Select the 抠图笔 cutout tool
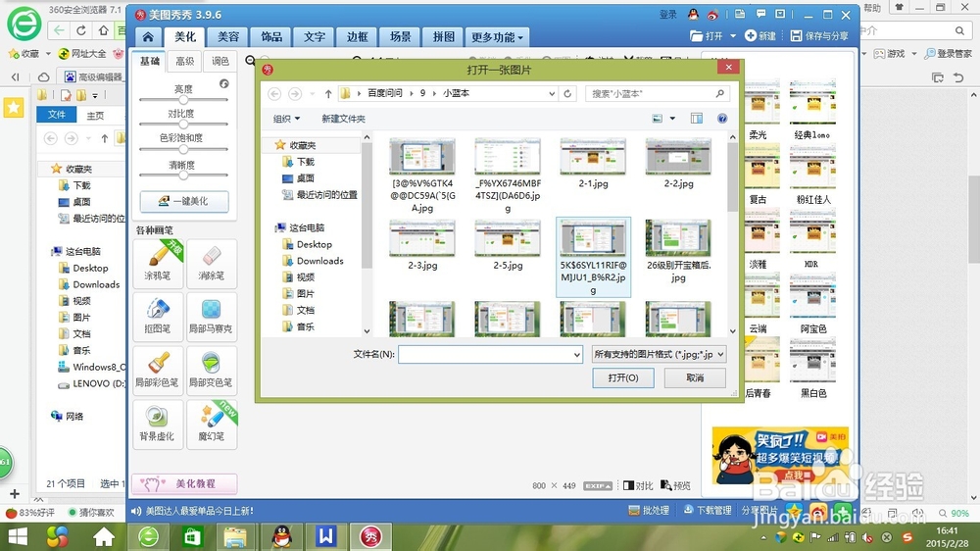 click(158, 316)
